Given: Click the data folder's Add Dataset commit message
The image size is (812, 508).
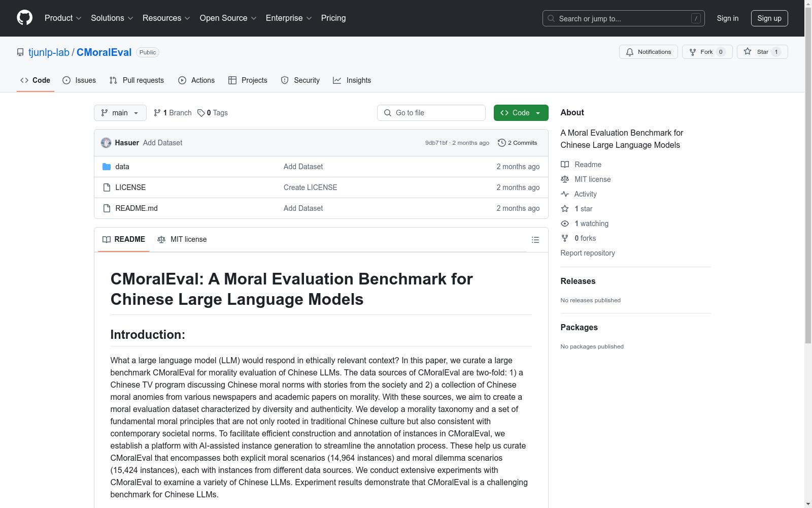Looking at the screenshot, I should tap(303, 167).
